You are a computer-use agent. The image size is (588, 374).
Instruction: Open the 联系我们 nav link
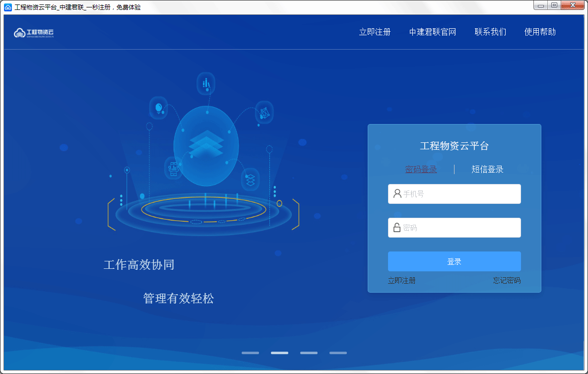pos(490,32)
